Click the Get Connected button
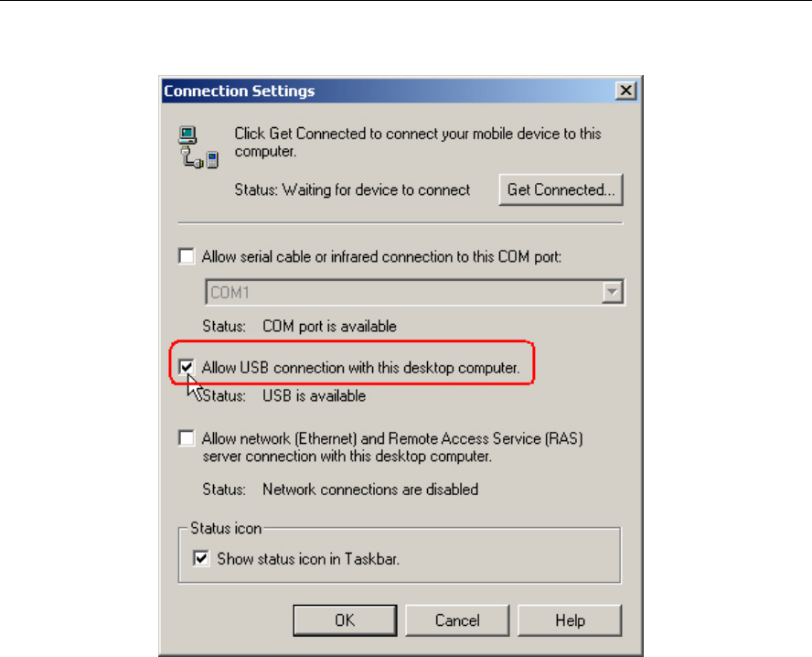The height and width of the screenshot is (657, 812). click(561, 189)
